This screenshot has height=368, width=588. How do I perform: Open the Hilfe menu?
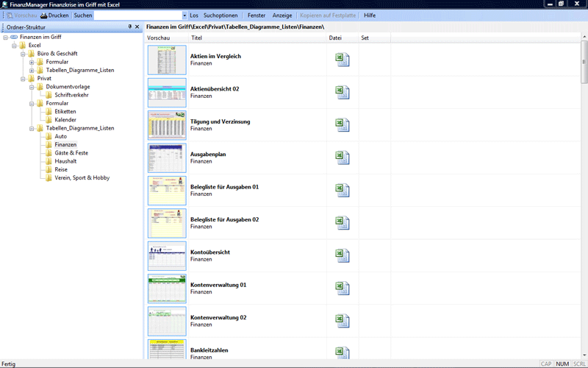click(x=370, y=15)
